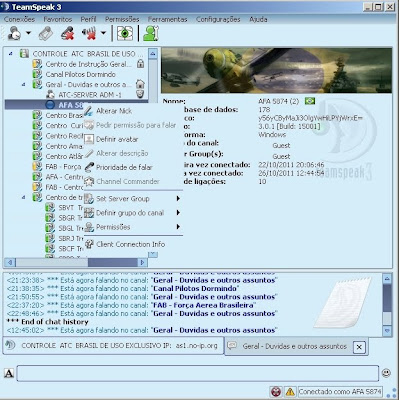Open the Favoritos menu
Viewport: 399px width, 400px height.
tap(58, 19)
